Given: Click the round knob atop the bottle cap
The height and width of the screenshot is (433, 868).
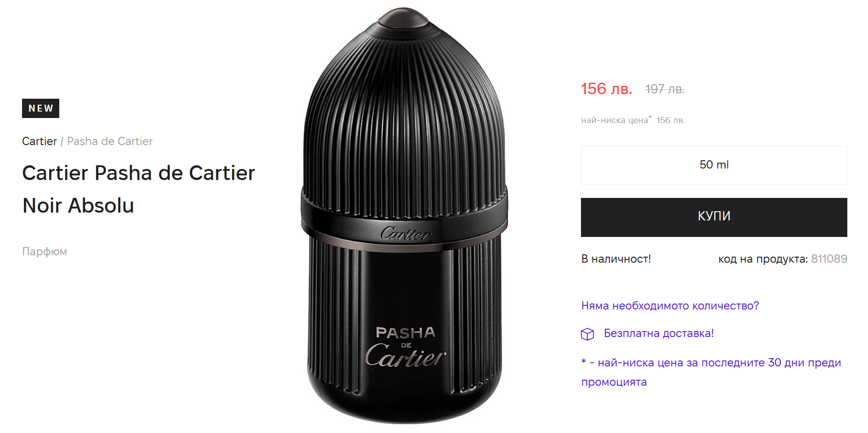Looking at the screenshot, I should coord(403,18).
